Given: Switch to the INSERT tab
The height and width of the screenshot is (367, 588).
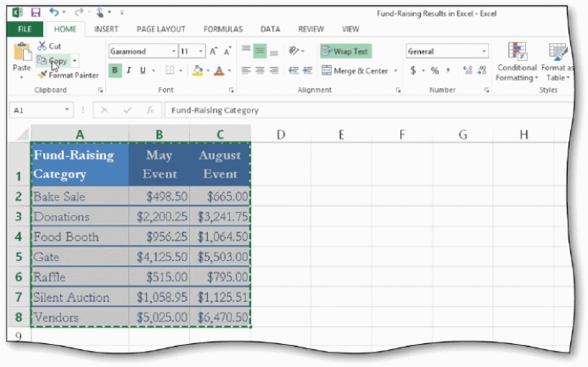Looking at the screenshot, I should [x=106, y=29].
